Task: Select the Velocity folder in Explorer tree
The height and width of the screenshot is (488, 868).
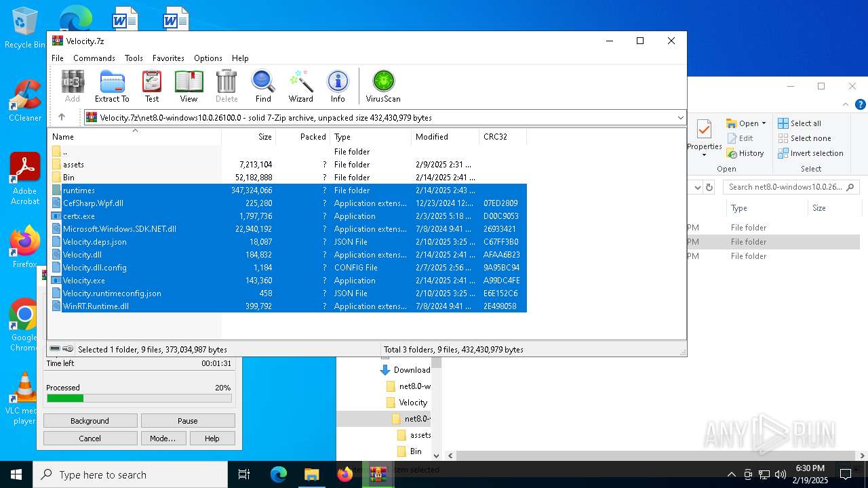Action: point(407,403)
